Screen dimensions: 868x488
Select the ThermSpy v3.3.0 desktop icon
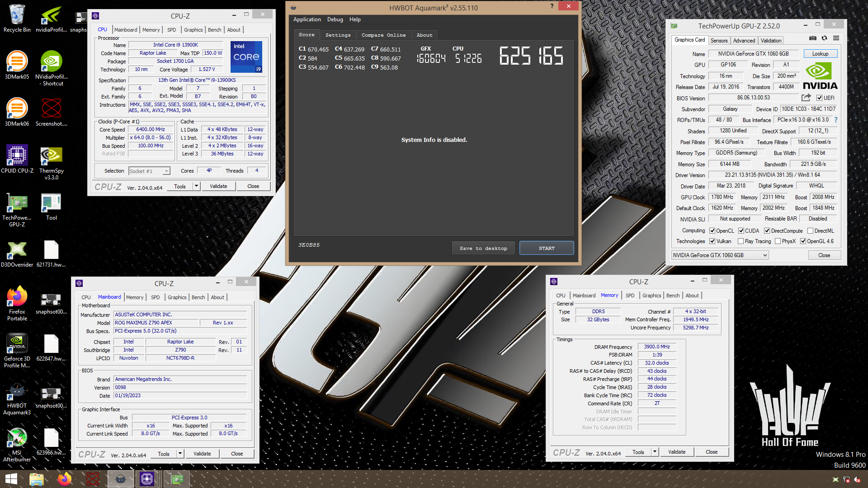(52, 163)
